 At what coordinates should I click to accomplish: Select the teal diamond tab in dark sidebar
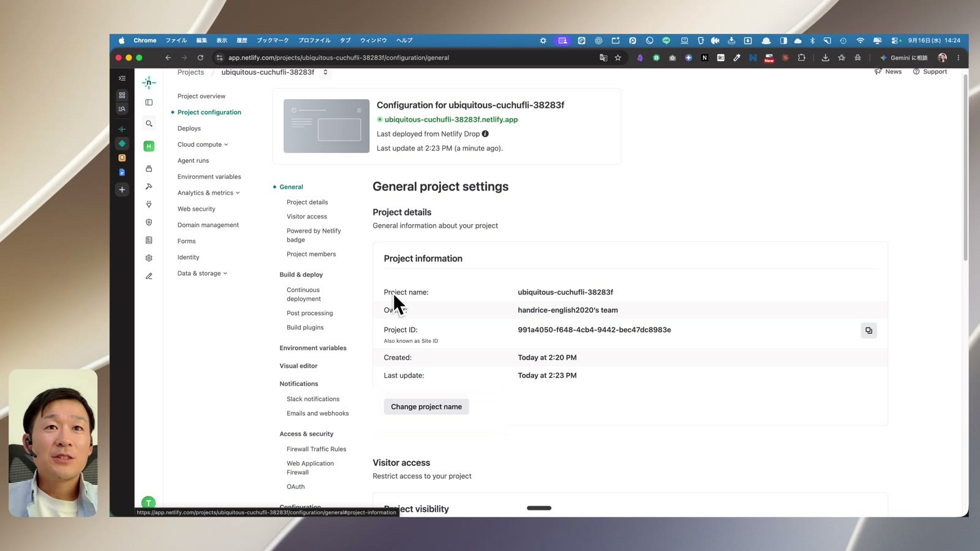(122, 143)
